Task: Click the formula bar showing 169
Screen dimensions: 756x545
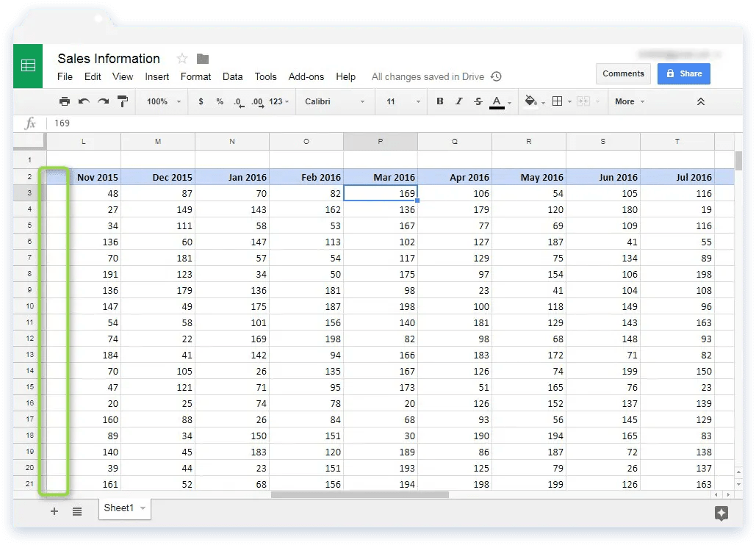Action: coord(395,123)
